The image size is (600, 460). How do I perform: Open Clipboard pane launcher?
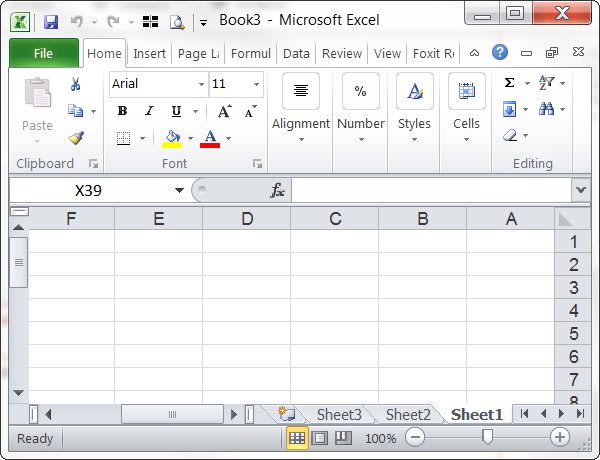point(93,164)
